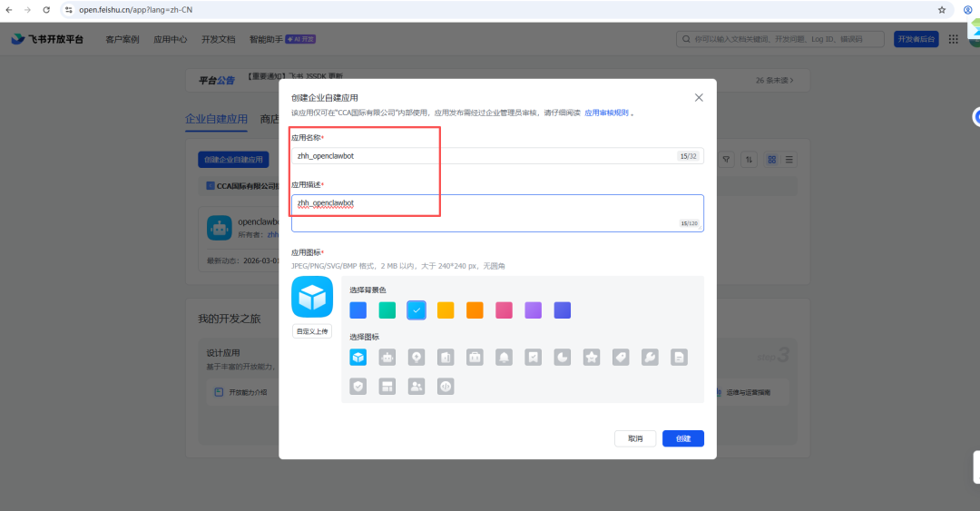Select the yellow background color swatch

pos(446,310)
